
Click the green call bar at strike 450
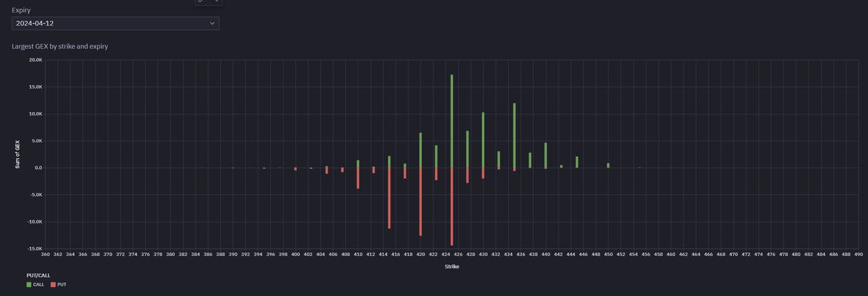point(608,165)
